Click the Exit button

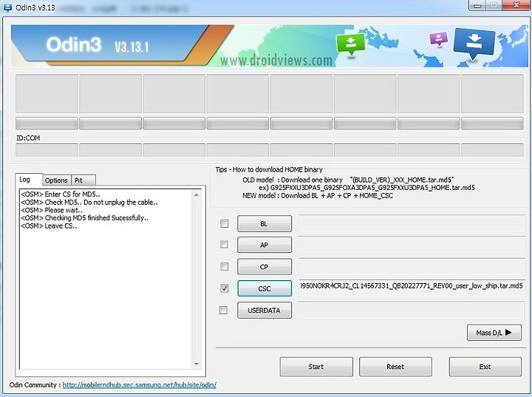click(485, 367)
